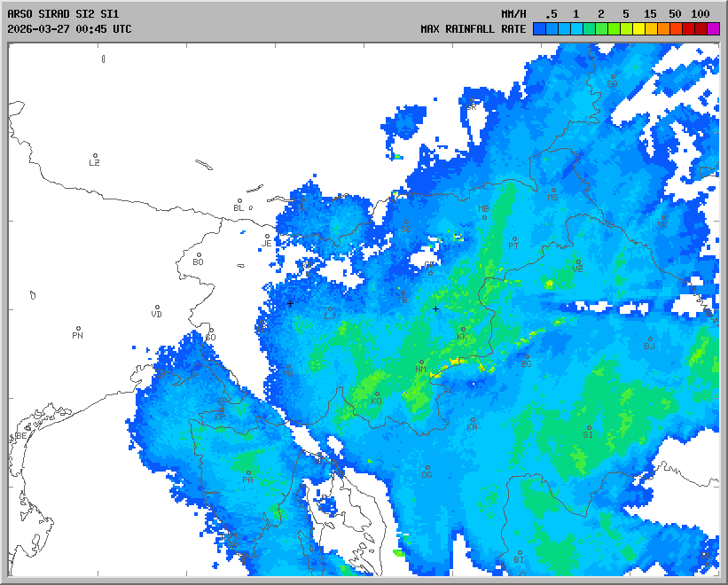
Task: Click the radar cross marker east of TB
Action: pyautogui.click(x=435, y=308)
